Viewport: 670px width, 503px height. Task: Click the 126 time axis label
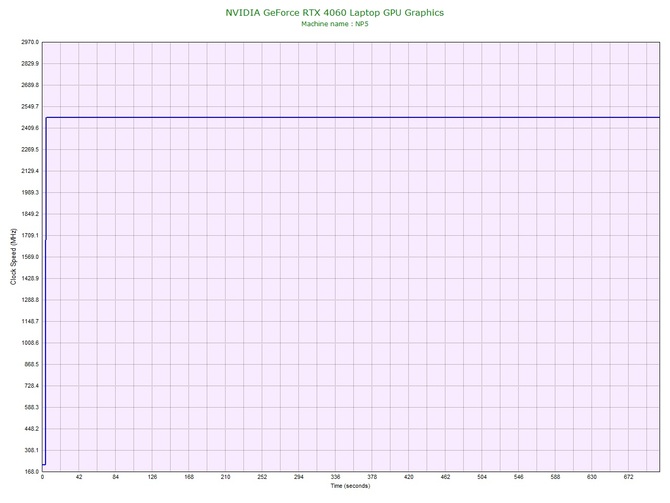pos(152,477)
